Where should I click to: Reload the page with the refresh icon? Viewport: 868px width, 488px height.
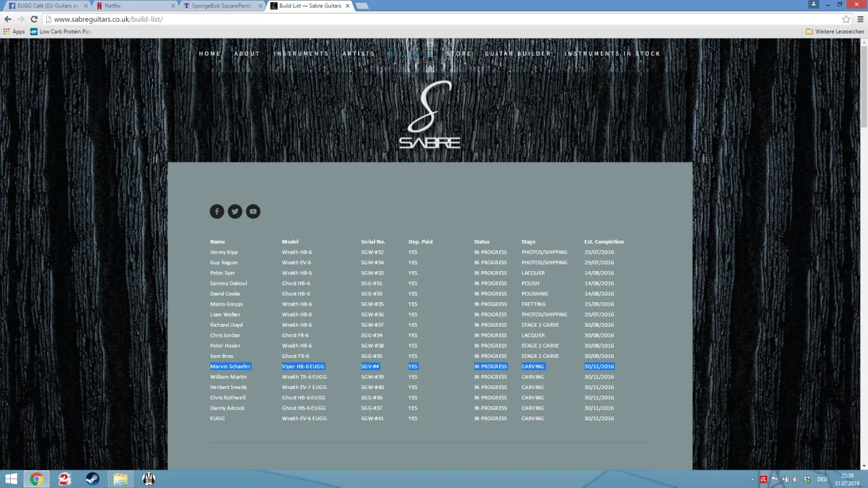34,19
